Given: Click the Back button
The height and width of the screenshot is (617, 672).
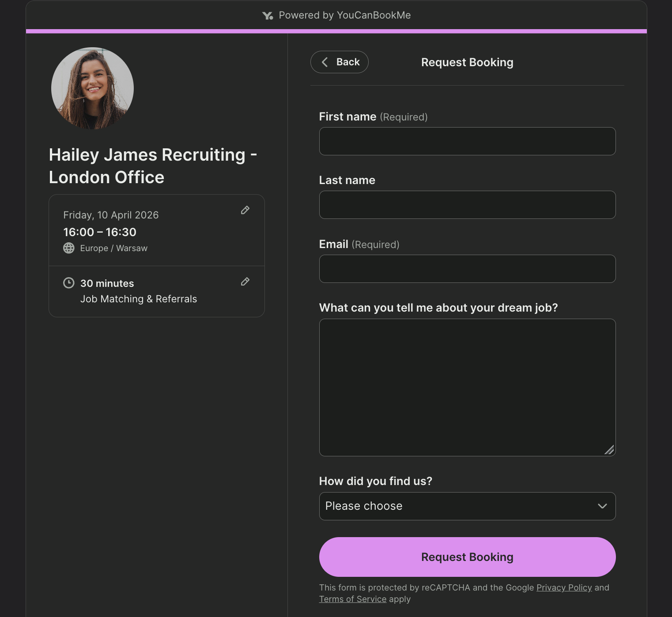Looking at the screenshot, I should click(x=339, y=62).
